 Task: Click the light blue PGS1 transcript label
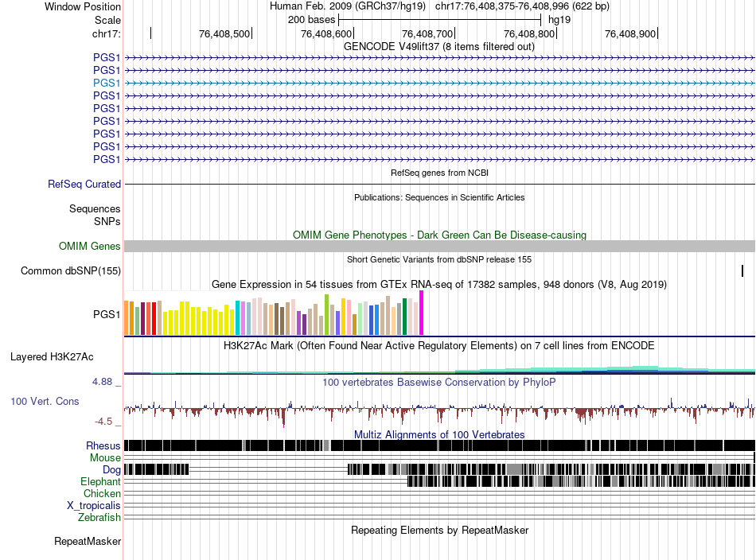pyautogui.click(x=107, y=83)
